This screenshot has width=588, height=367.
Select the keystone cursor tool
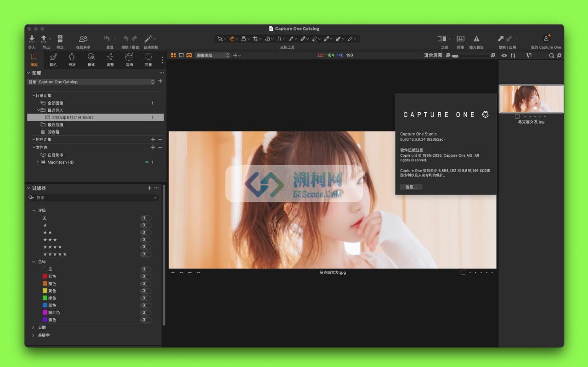coord(279,39)
